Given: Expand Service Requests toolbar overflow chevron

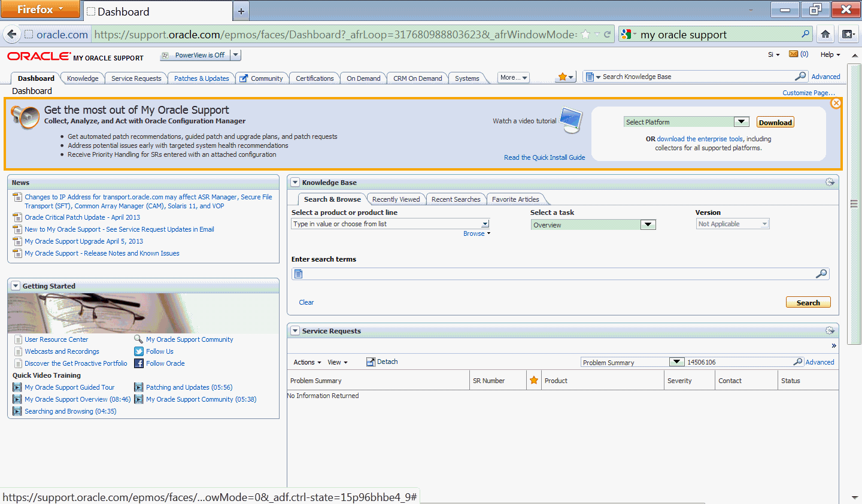Looking at the screenshot, I should pos(833,346).
